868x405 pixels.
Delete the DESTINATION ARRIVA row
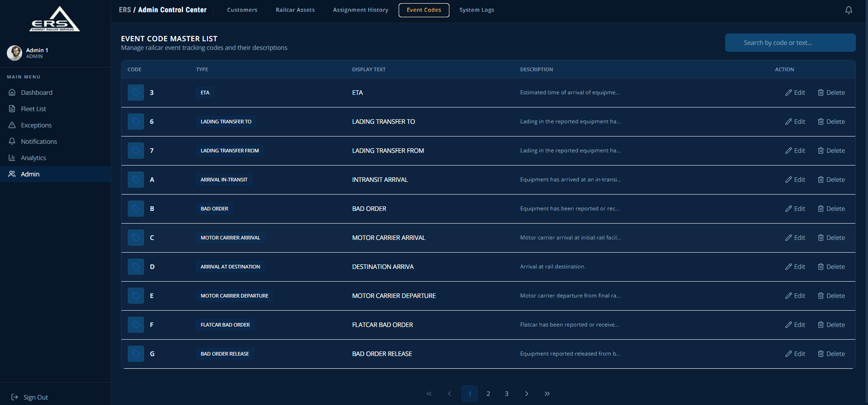[x=831, y=267]
